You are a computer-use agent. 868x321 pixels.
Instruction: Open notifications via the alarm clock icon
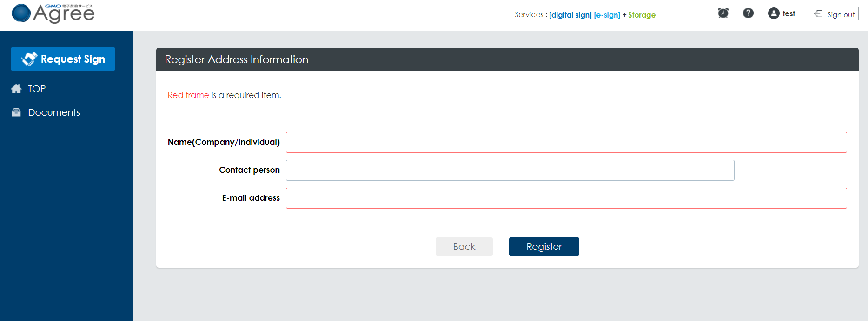tap(723, 13)
